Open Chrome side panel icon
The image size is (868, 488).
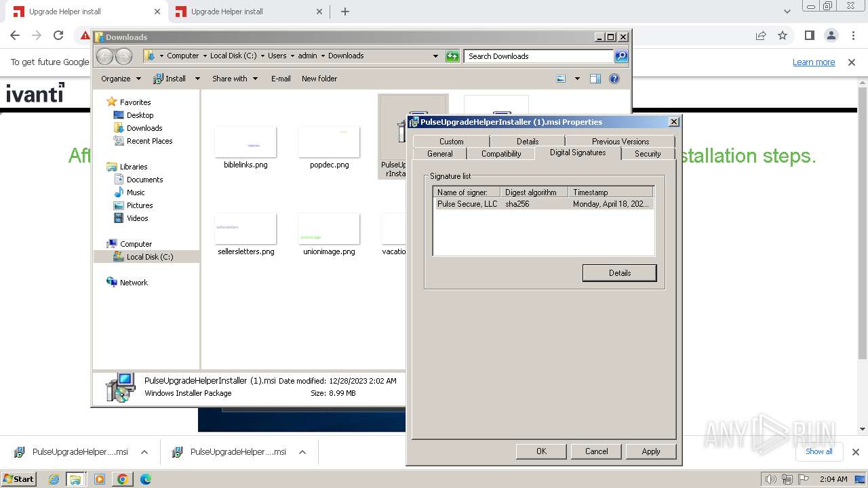coord(809,36)
